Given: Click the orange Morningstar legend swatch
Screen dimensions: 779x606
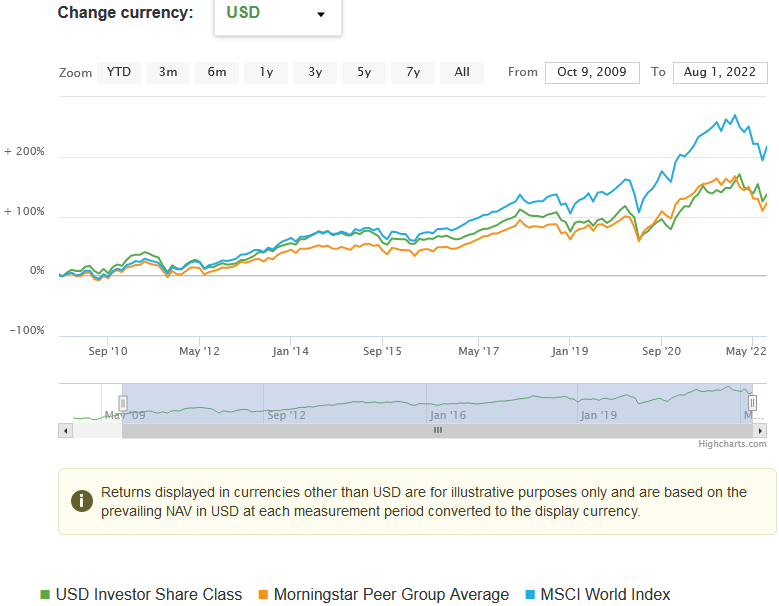Looking at the screenshot, I should tap(263, 595).
